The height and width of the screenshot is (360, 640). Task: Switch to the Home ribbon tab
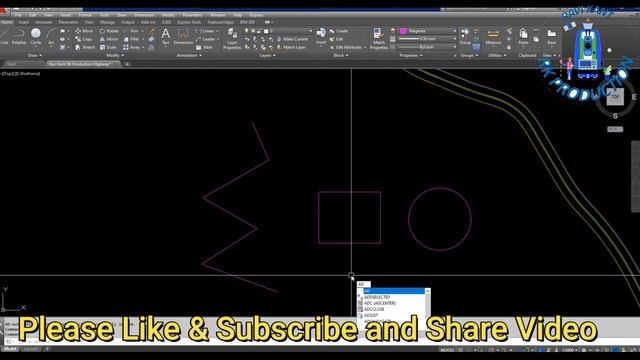point(7,22)
